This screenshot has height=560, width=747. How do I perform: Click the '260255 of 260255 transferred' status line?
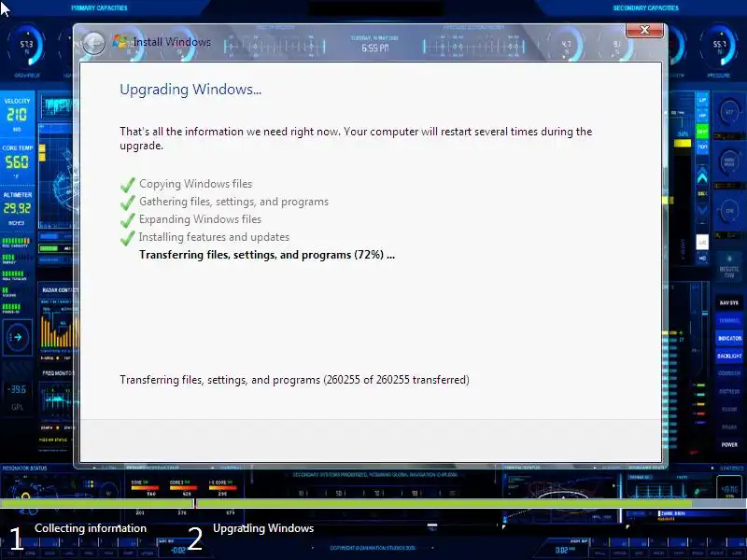(x=294, y=380)
